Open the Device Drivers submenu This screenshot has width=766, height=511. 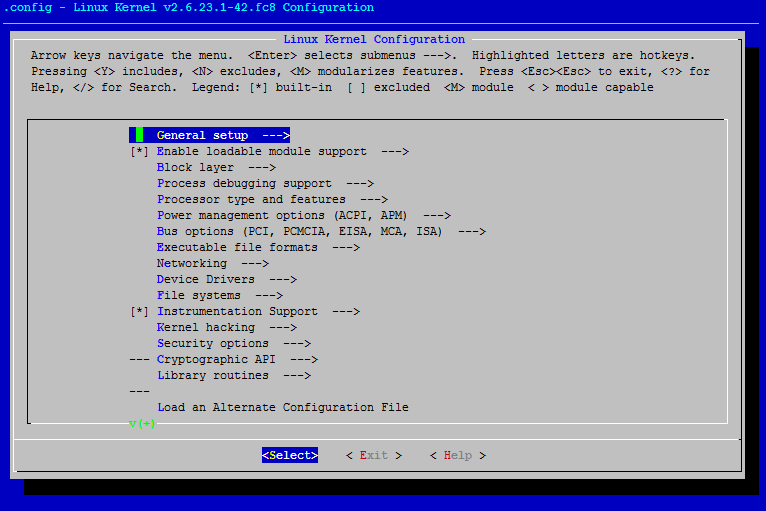pyautogui.click(x=227, y=279)
